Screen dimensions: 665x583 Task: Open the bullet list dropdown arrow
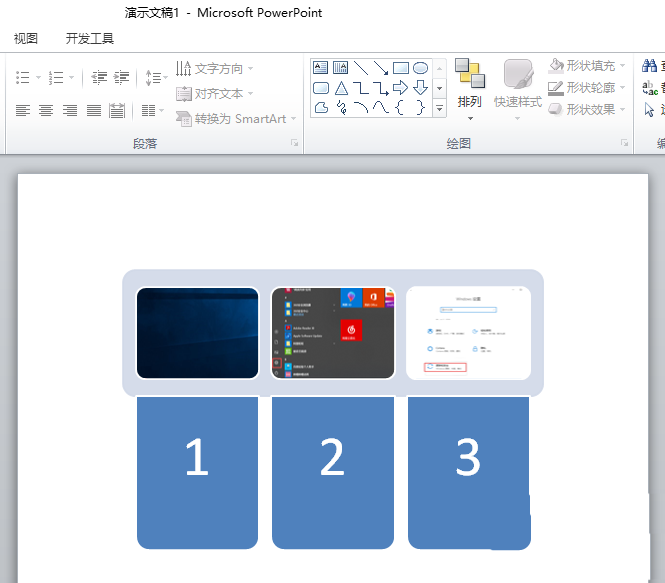[x=39, y=78]
